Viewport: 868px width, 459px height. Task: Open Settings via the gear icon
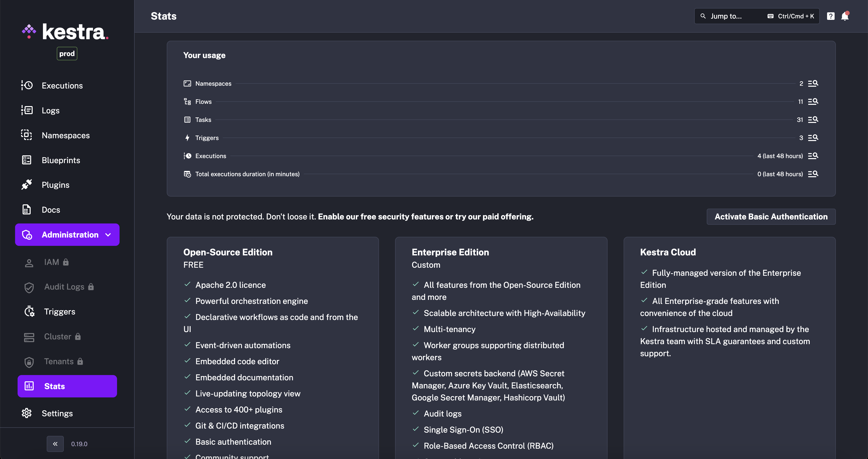pyautogui.click(x=26, y=413)
